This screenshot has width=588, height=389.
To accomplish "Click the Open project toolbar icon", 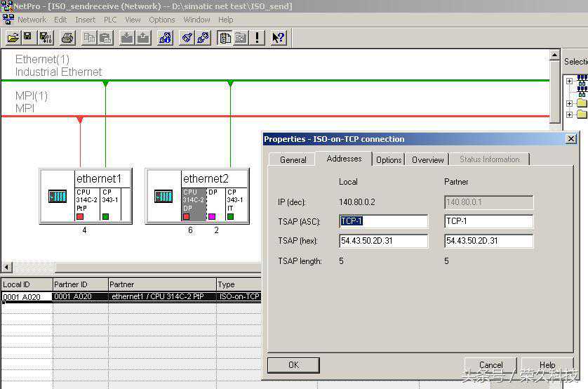I will click(13, 38).
